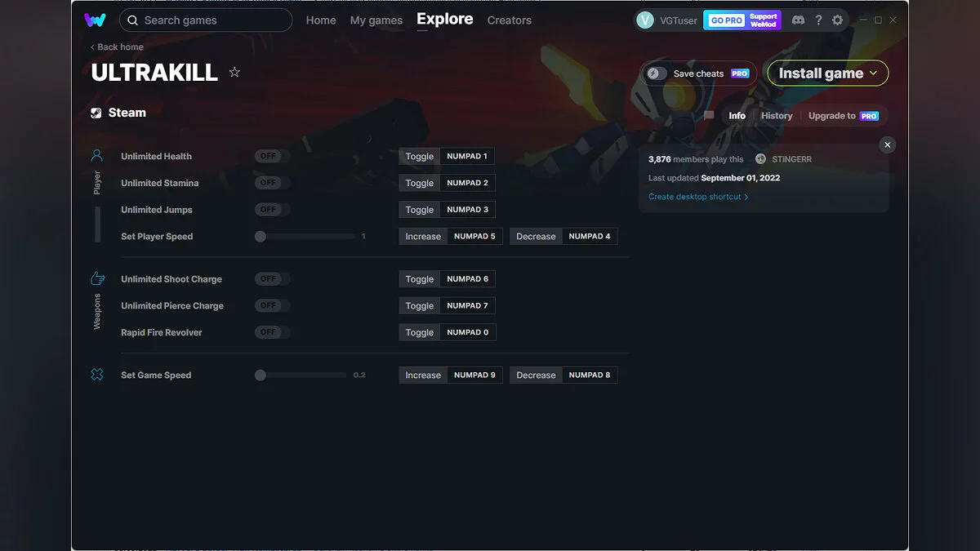Close the info panel with X
980x551 pixels.
coord(888,144)
